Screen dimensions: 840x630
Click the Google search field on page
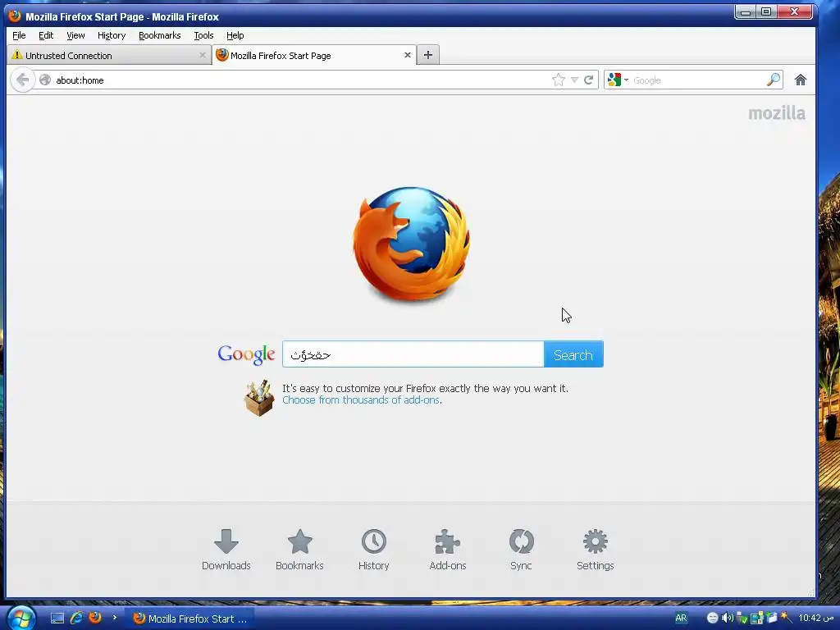pyautogui.click(x=413, y=354)
